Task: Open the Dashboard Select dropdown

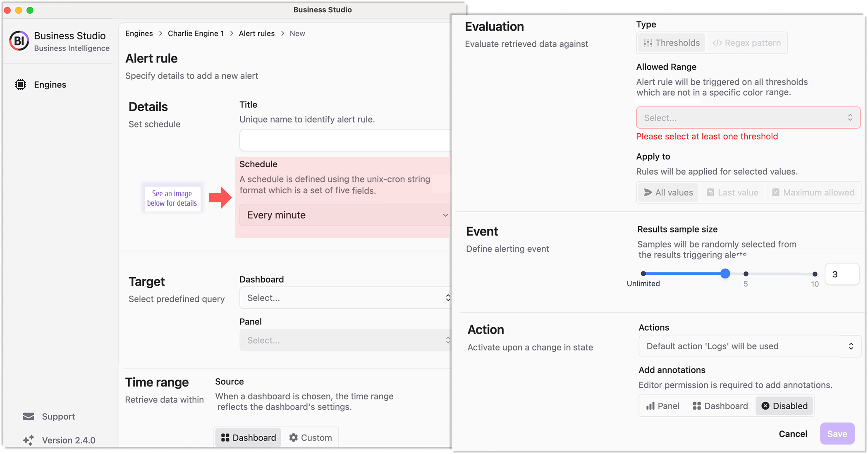Action: point(345,298)
